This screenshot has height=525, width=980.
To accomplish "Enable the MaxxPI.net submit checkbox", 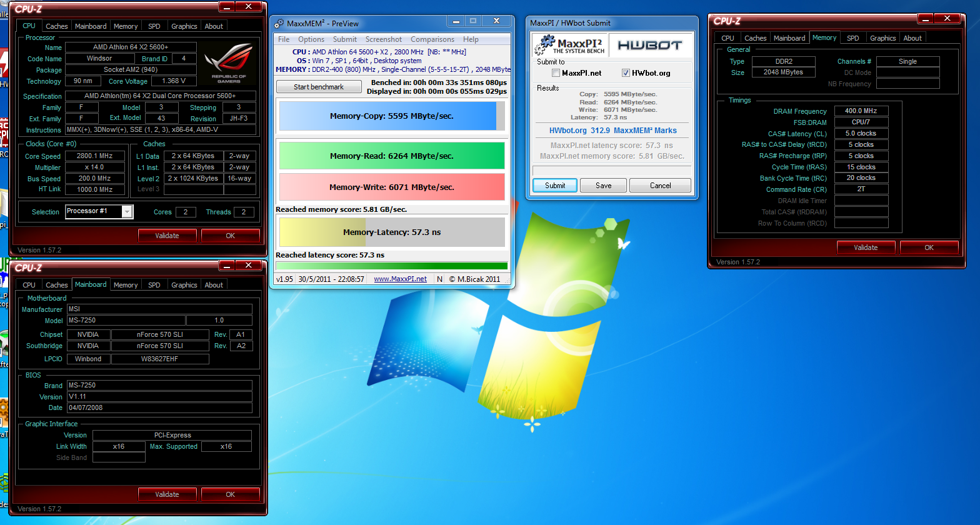I will (556, 73).
